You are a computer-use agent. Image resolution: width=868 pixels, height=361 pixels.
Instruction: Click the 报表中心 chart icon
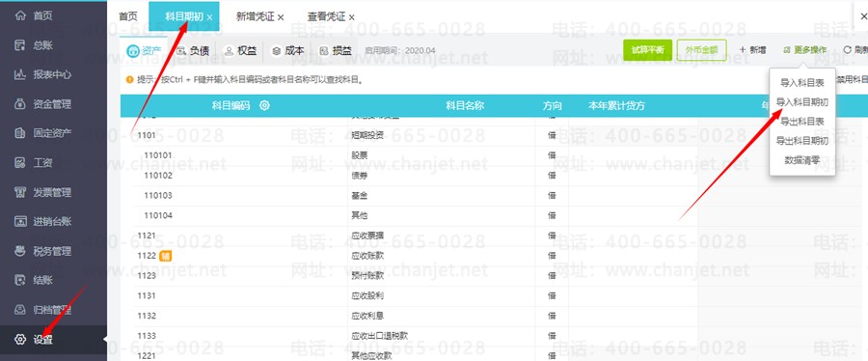(x=20, y=74)
